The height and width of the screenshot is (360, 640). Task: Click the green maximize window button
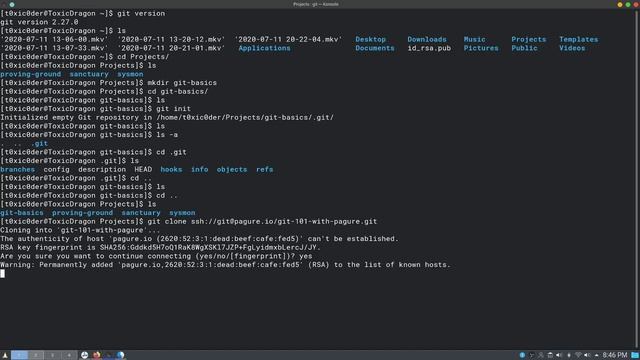[x=628, y=4]
